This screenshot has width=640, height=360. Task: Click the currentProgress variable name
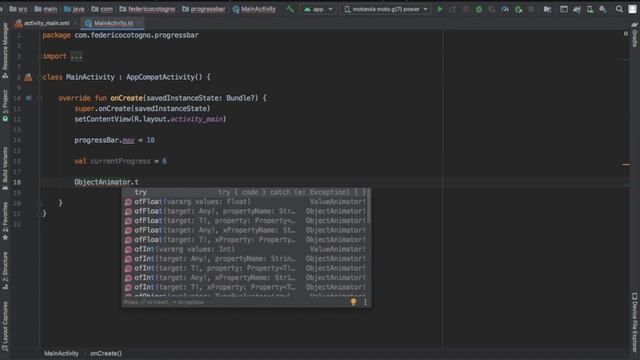coord(120,161)
